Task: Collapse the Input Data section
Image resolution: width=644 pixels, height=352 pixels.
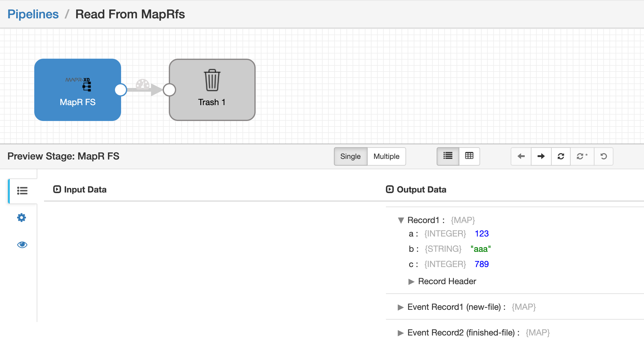Action: pyautogui.click(x=57, y=189)
